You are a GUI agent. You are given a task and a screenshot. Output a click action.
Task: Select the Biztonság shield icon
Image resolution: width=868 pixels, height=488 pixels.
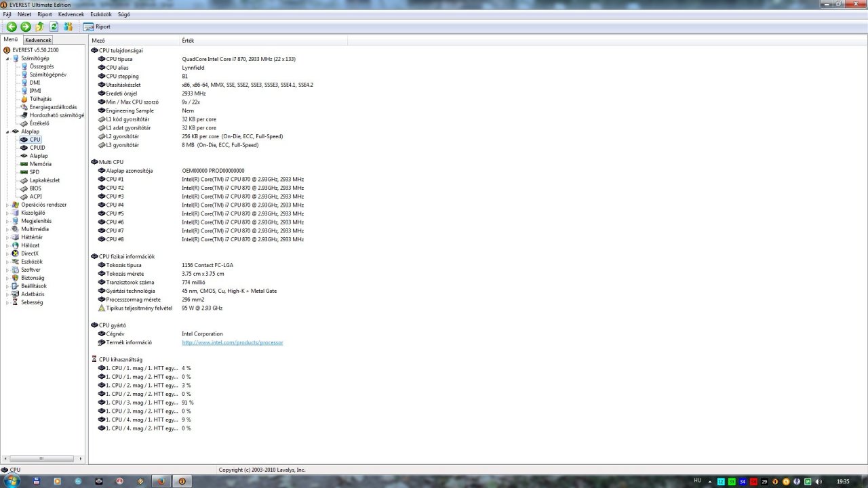click(x=16, y=278)
